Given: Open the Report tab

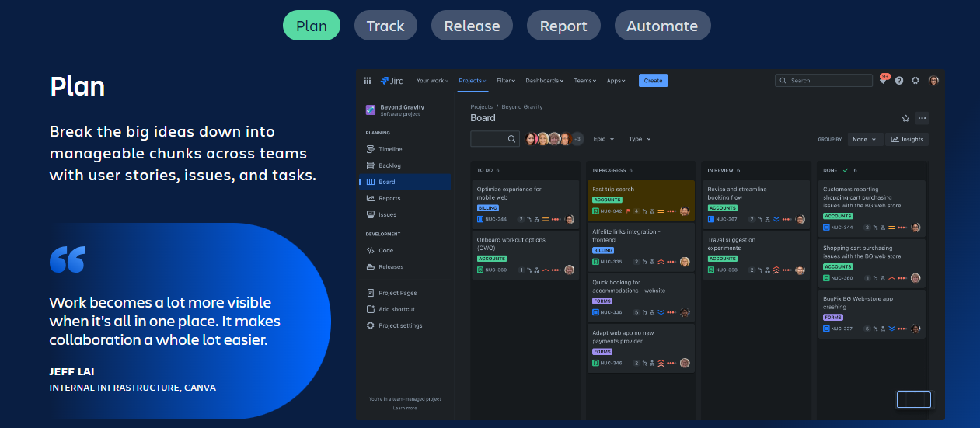Looking at the screenshot, I should tap(563, 26).
